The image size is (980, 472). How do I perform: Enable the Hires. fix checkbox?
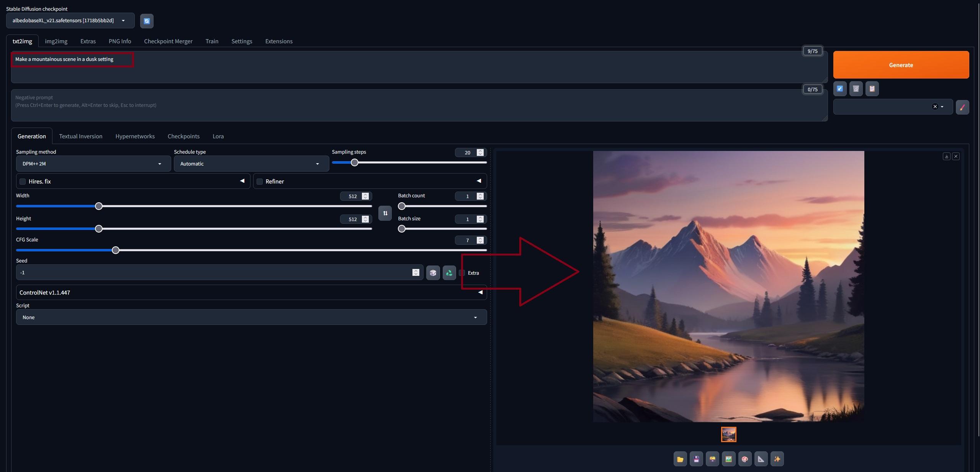coord(23,182)
